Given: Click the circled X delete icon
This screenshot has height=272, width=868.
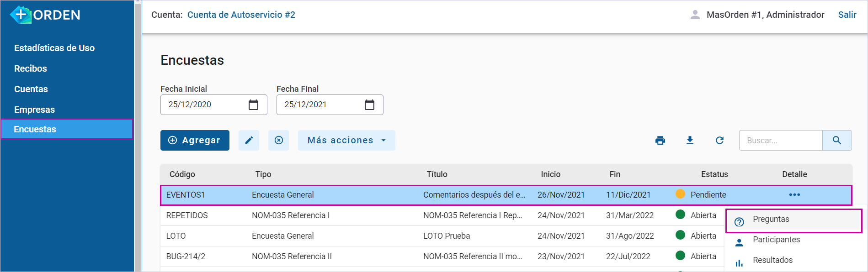Looking at the screenshot, I should pos(278,141).
